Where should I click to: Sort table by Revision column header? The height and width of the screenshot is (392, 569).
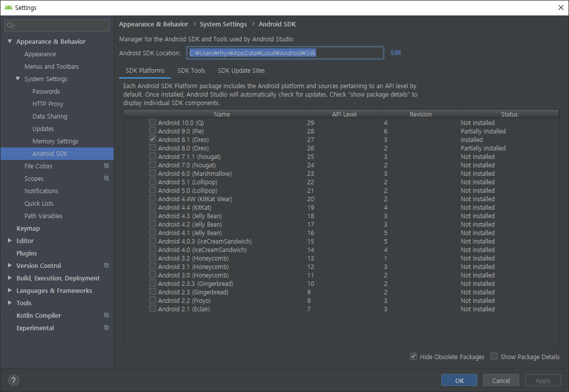[420, 114]
